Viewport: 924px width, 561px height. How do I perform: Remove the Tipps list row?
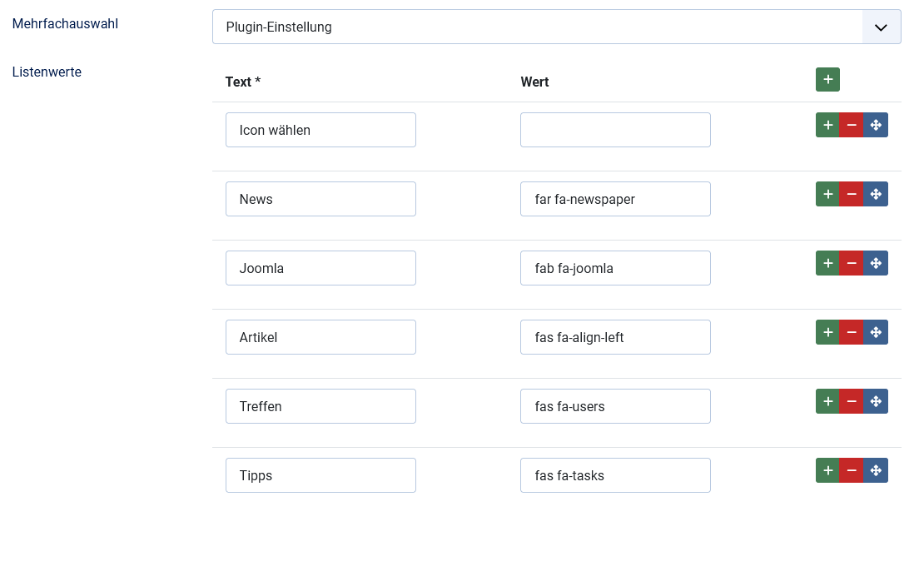(x=851, y=470)
